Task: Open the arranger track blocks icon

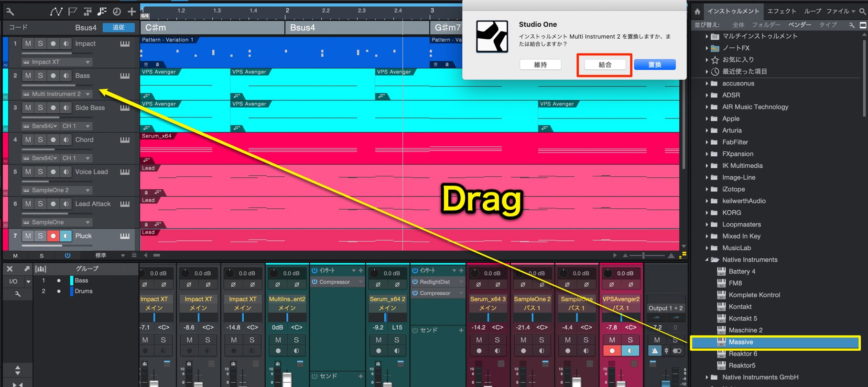Action: [x=87, y=11]
